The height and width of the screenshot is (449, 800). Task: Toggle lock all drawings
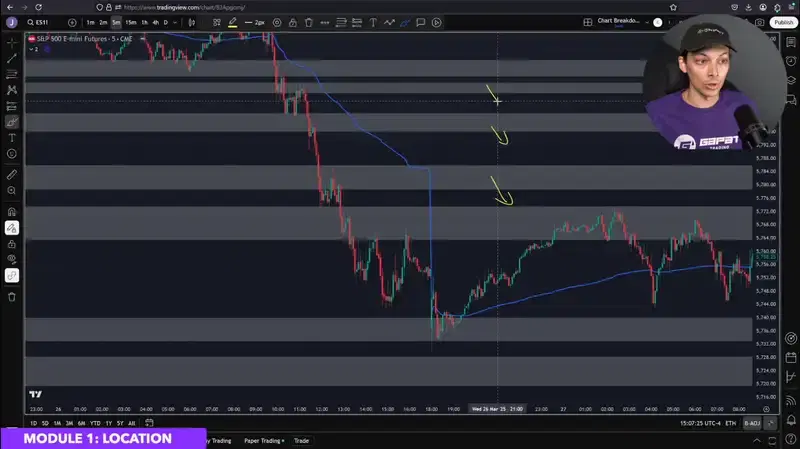[x=12, y=244]
